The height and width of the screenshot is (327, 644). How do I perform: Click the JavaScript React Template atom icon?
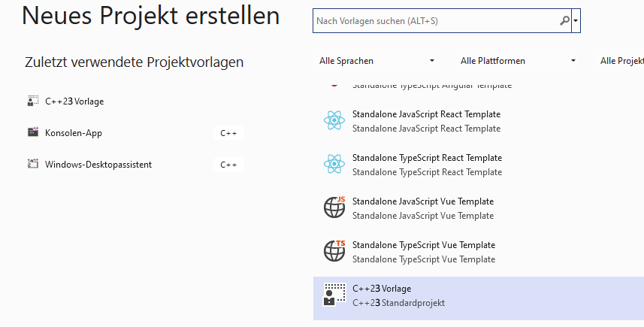pos(334,121)
